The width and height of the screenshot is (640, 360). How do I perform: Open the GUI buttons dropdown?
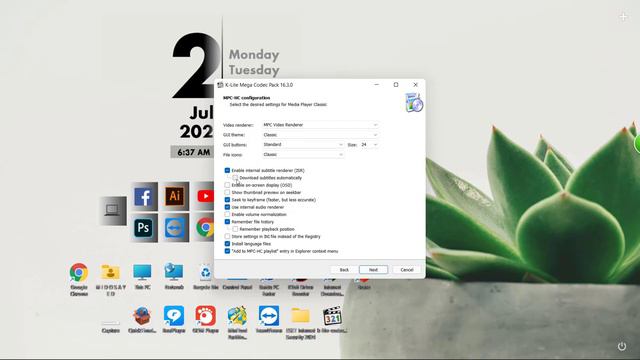[x=303, y=144]
